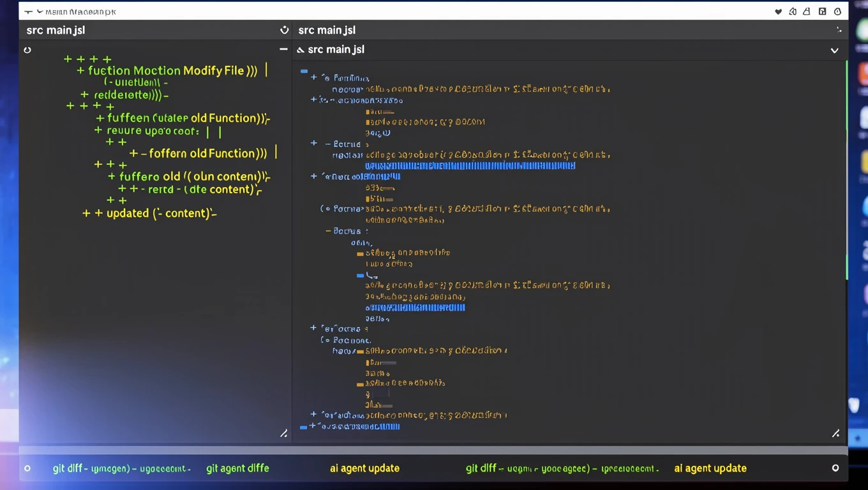Toggle the circle indicator at status bar left
The height and width of the screenshot is (490, 868).
coord(27,468)
